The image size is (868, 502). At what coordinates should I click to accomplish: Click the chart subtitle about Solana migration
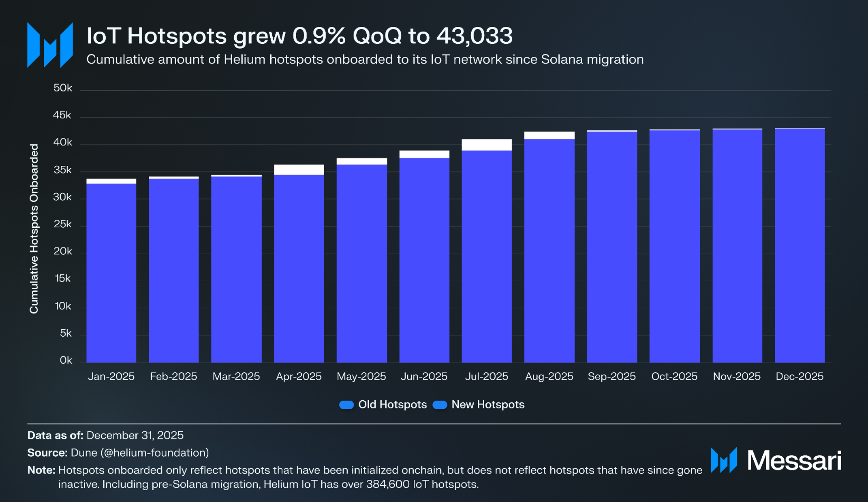pos(365,60)
